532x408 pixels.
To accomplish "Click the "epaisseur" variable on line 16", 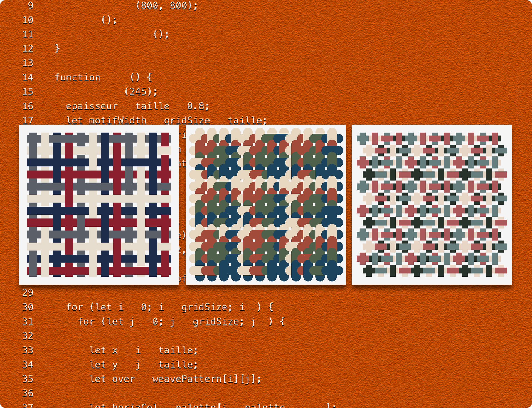I will coord(92,106).
